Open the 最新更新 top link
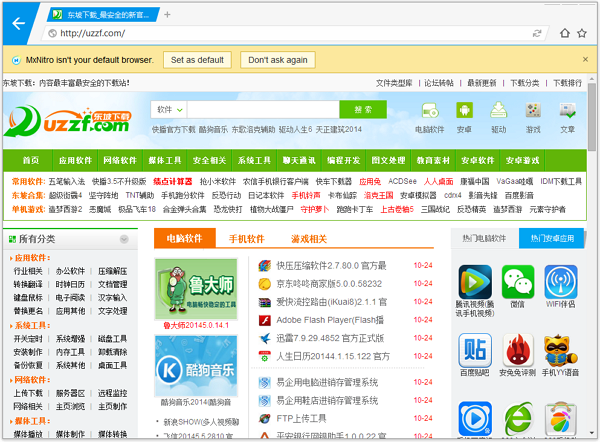The image size is (600, 442). coord(481,83)
